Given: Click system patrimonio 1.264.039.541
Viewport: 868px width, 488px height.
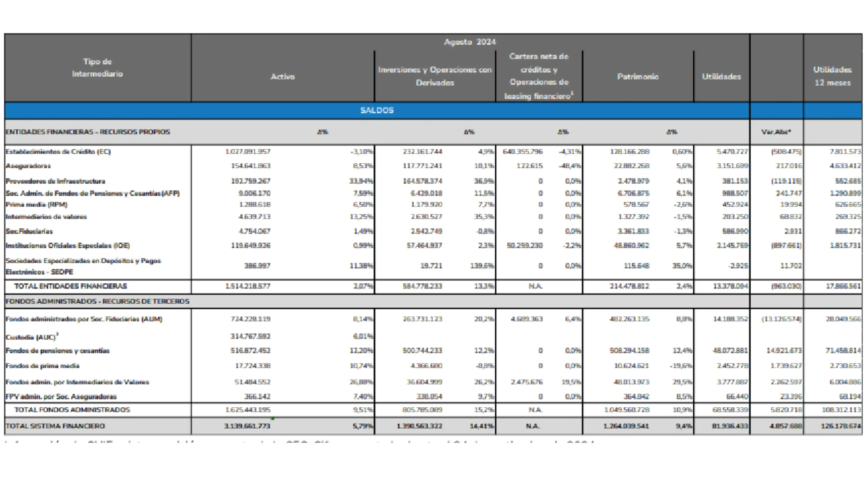Looking at the screenshot, I should tap(626, 426).
